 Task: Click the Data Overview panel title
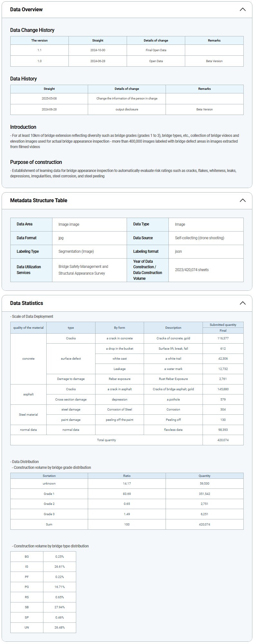tap(26, 9)
